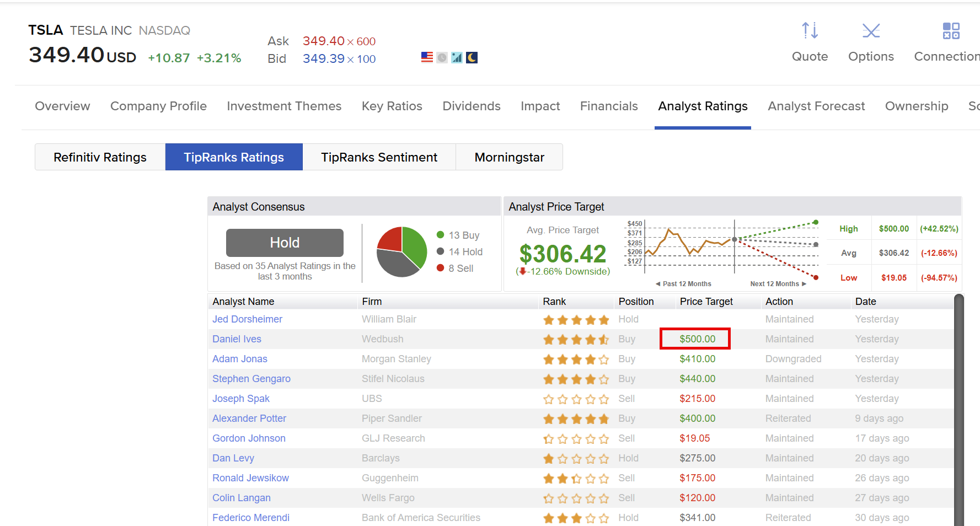Open analyst Ronald Jewsikow link
The image size is (980, 526).
tap(250, 478)
